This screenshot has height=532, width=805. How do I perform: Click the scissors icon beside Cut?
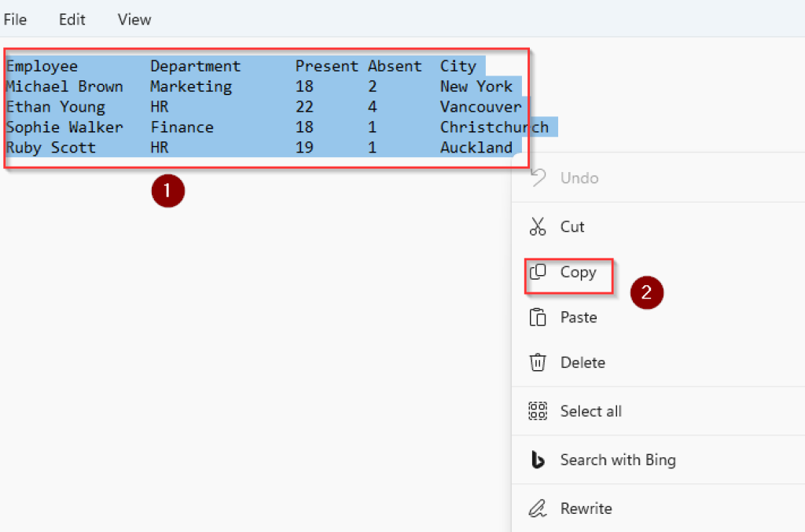point(539,226)
